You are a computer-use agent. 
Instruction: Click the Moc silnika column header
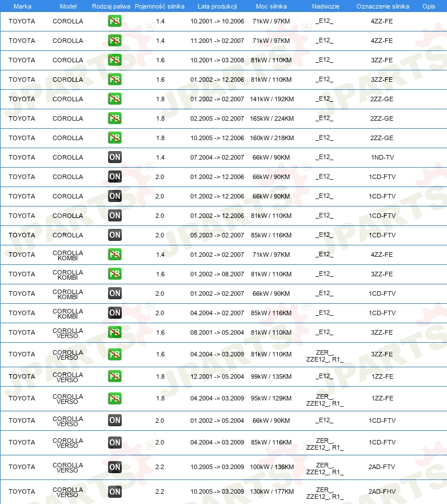pyautogui.click(x=272, y=6)
